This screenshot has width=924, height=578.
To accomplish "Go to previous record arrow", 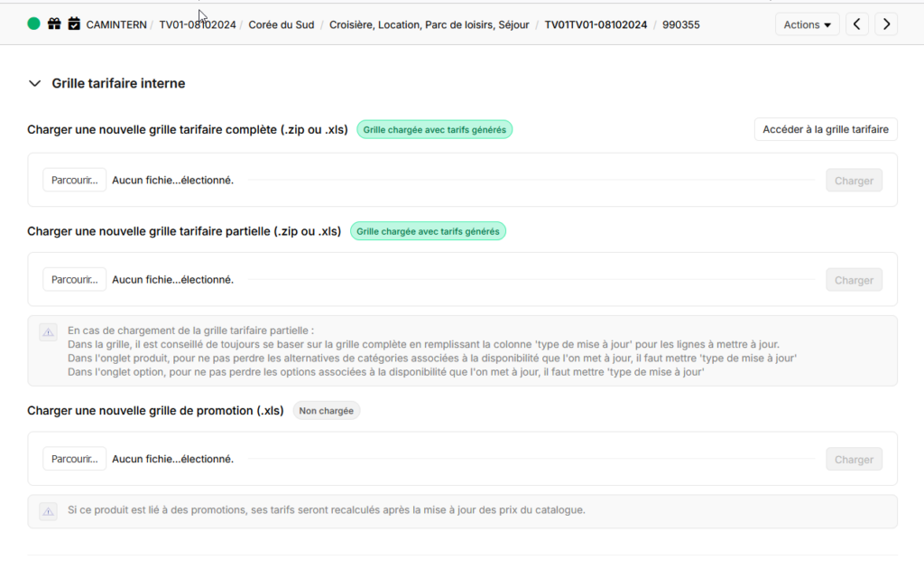I will point(857,24).
